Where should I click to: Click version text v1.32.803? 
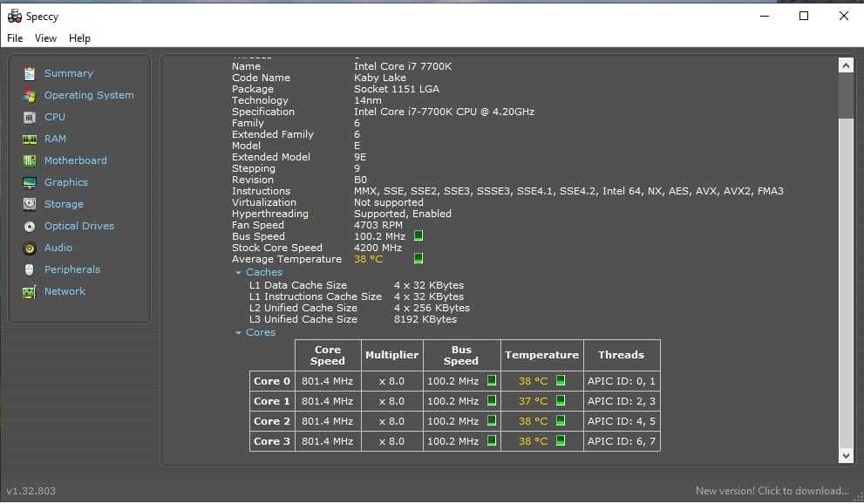(31, 491)
